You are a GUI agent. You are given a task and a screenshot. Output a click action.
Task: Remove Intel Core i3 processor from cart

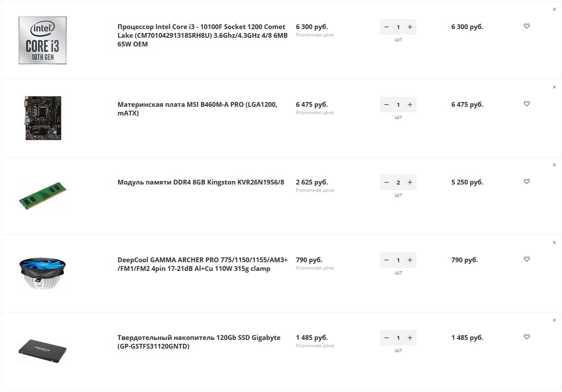(554, 10)
